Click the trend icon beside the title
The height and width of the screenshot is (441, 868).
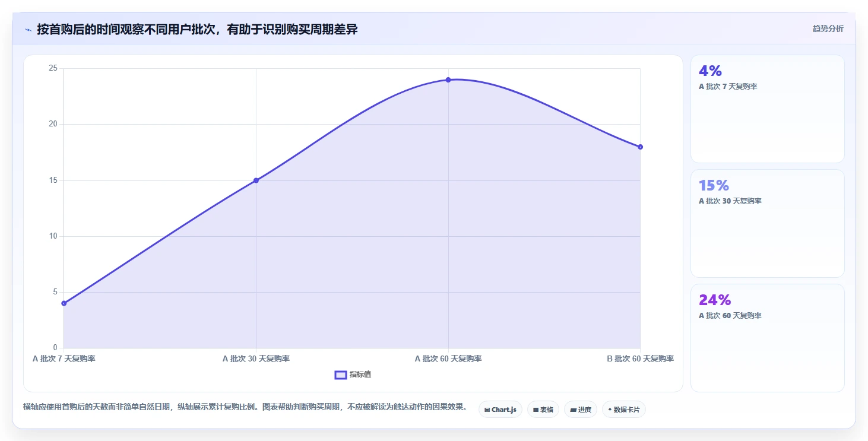click(28, 29)
